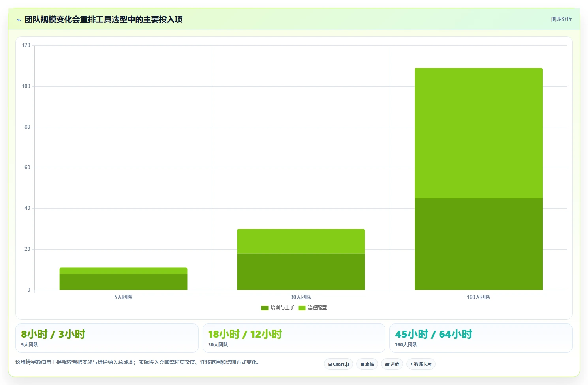Click the 160人团队 caption under the third stat card

(406, 345)
